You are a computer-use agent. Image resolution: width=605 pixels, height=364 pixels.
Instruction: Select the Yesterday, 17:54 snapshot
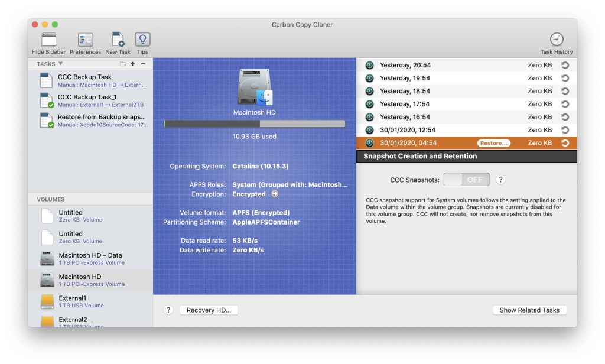(467, 104)
